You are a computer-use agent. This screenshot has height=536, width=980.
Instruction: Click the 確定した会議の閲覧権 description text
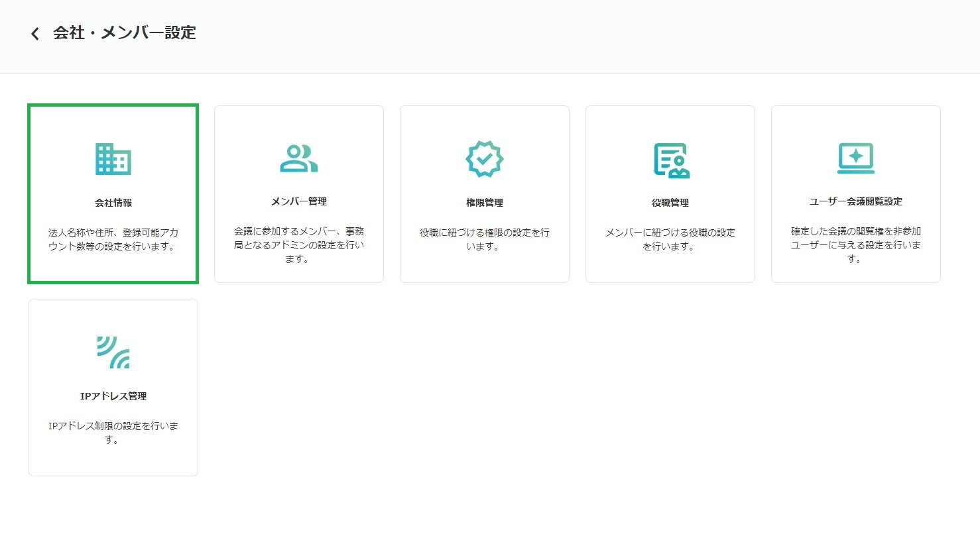click(855, 245)
